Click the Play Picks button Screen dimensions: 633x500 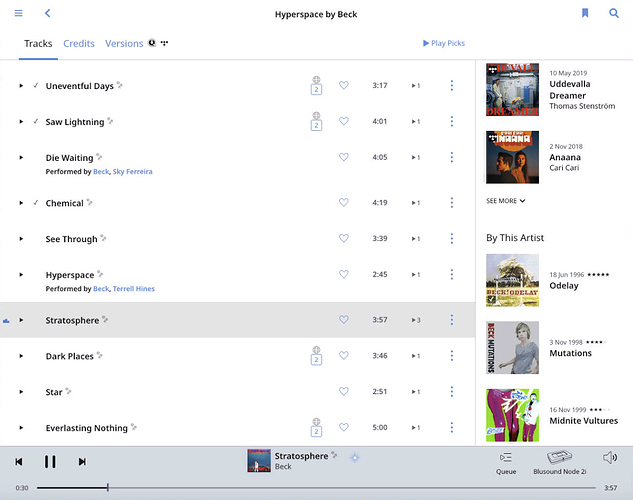444,43
